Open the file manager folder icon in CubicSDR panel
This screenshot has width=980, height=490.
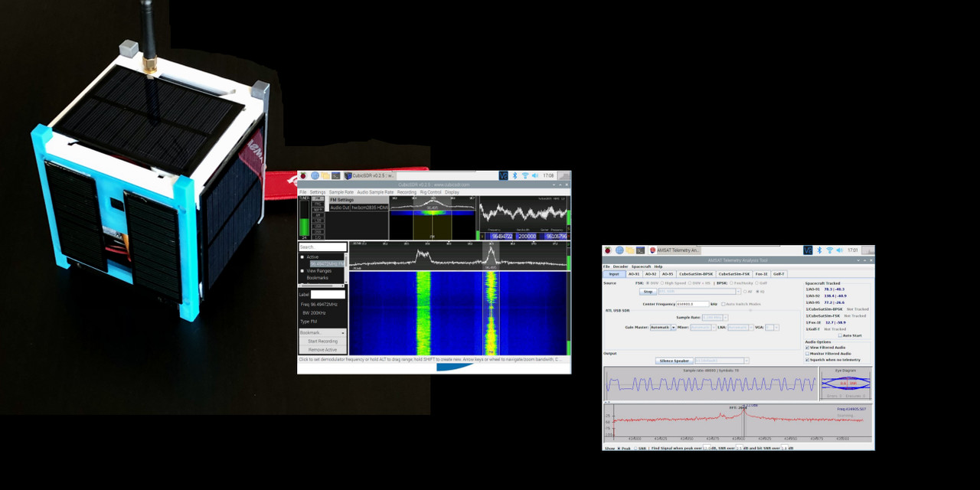coord(325,175)
